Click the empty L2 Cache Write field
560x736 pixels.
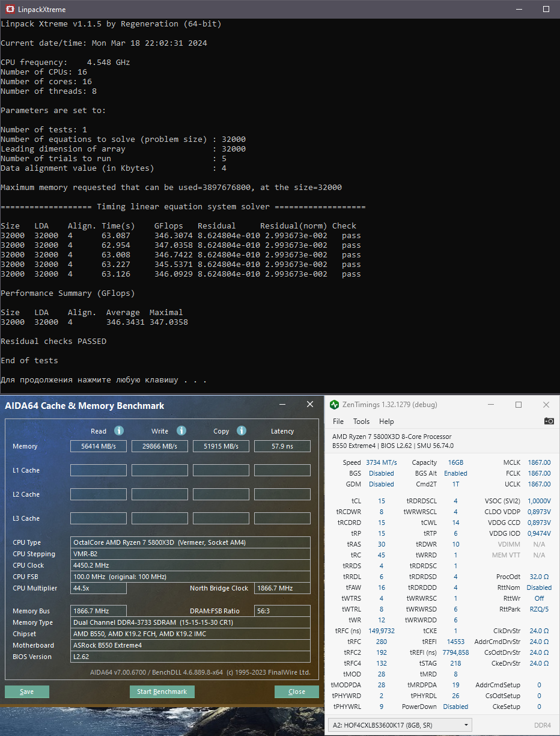[x=160, y=494]
